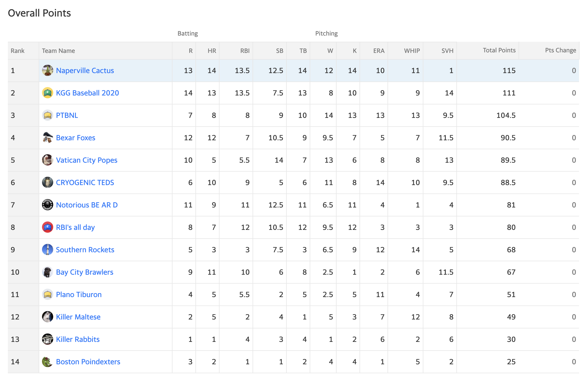Click the PTBNL cap avatar icon
The height and width of the screenshot is (378, 588).
48,115
